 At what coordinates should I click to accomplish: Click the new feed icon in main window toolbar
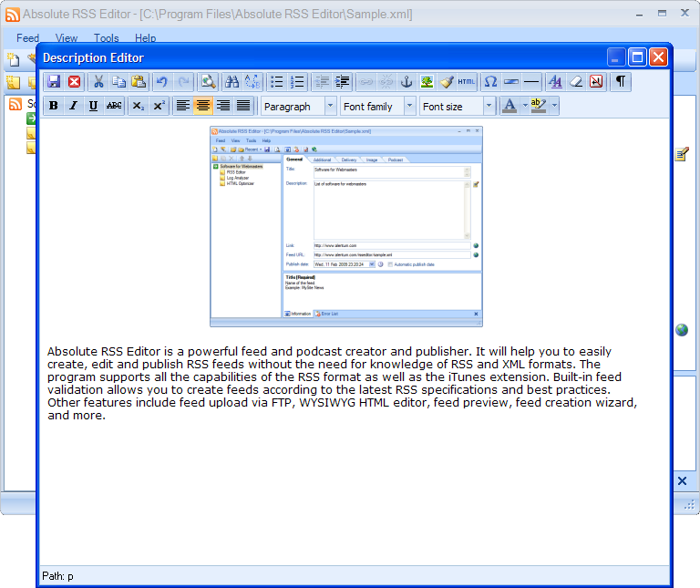[x=13, y=59]
